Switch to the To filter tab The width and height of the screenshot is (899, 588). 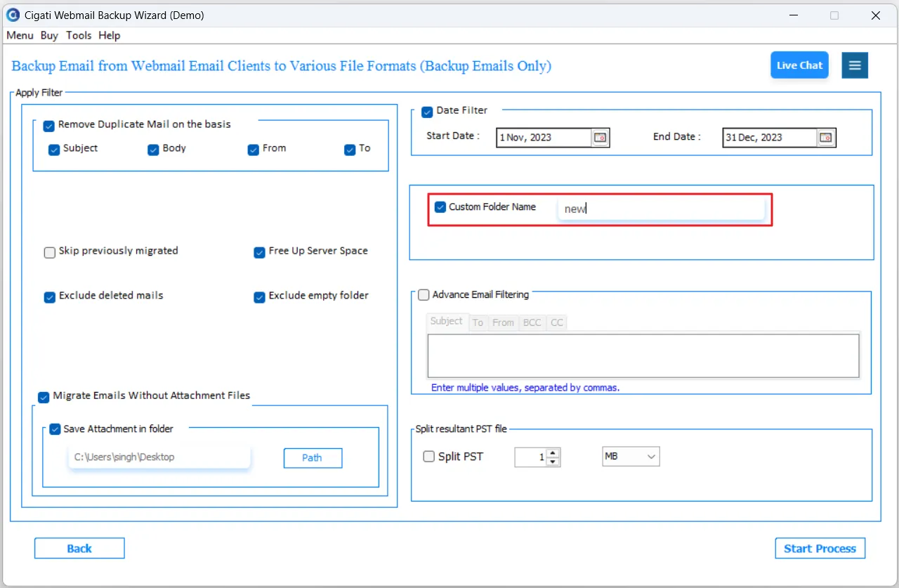click(x=478, y=322)
